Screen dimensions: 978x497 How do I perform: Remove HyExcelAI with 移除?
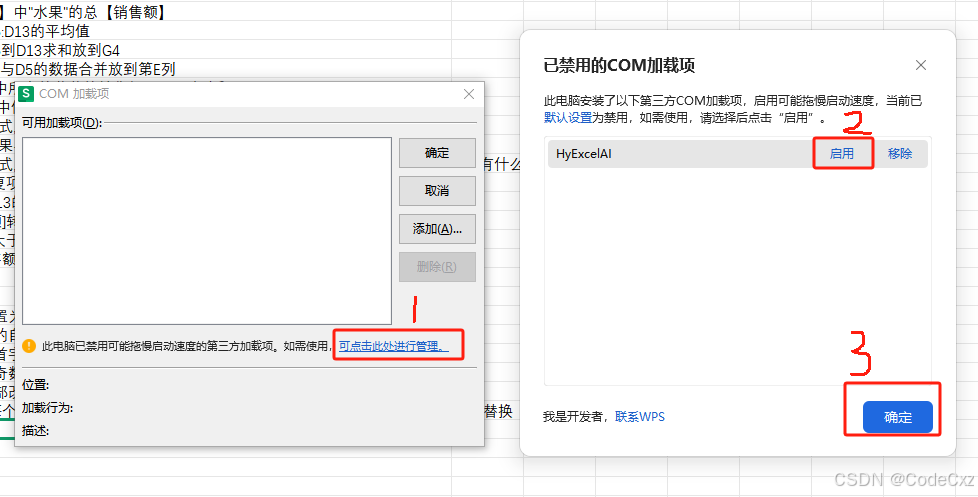(x=899, y=153)
